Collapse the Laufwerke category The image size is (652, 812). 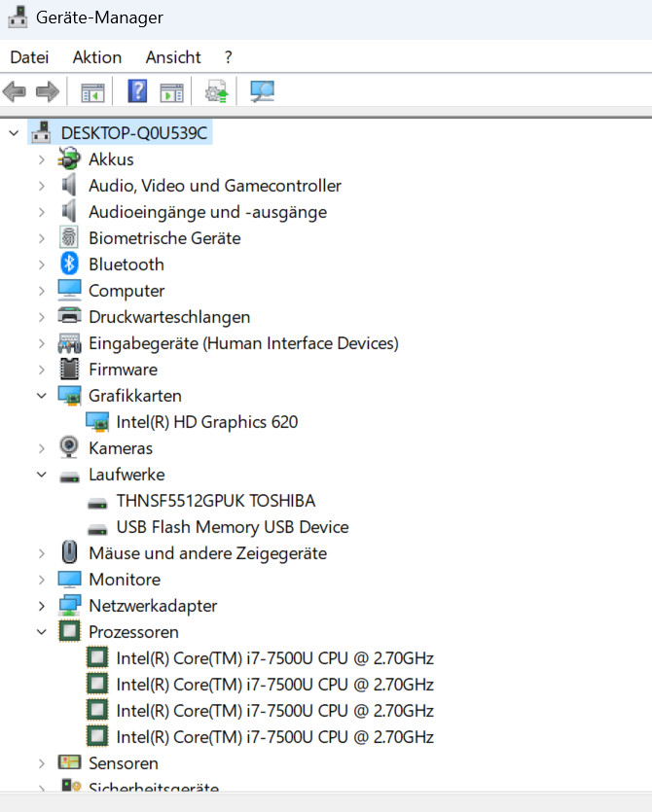coord(42,475)
